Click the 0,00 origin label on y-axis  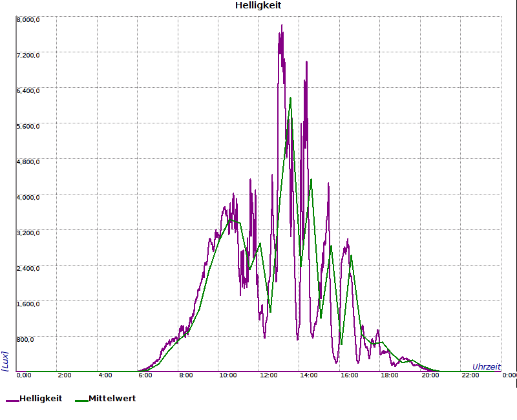coord(23,375)
